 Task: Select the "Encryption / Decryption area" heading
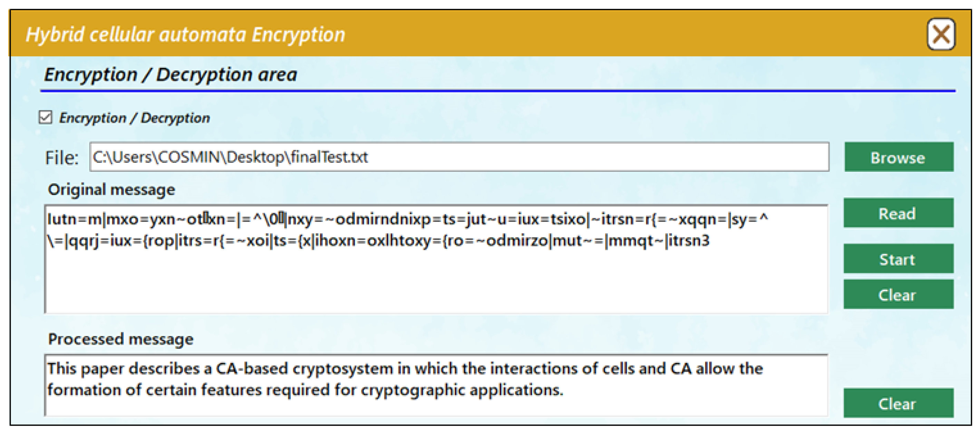point(171,75)
